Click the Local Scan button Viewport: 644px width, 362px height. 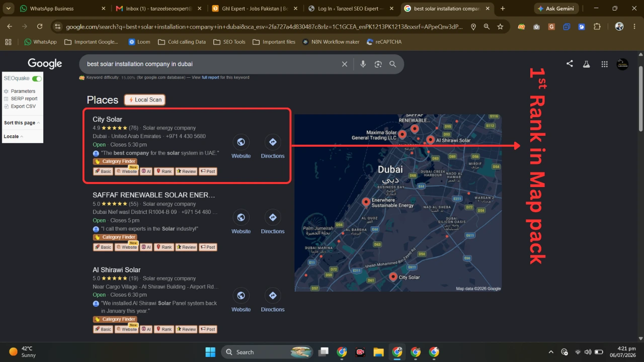[145, 100]
